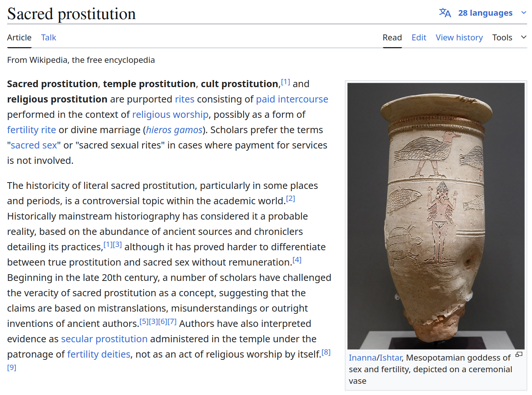The image size is (532, 395).
Task: Open the Ishtar link in caption
Action: (391, 358)
